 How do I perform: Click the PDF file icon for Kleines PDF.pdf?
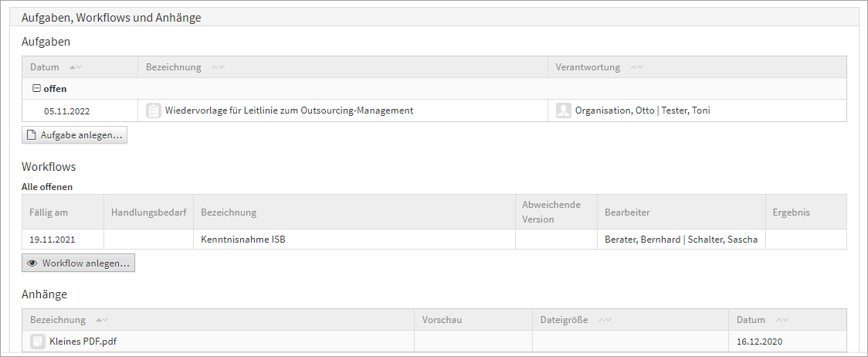click(38, 341)
